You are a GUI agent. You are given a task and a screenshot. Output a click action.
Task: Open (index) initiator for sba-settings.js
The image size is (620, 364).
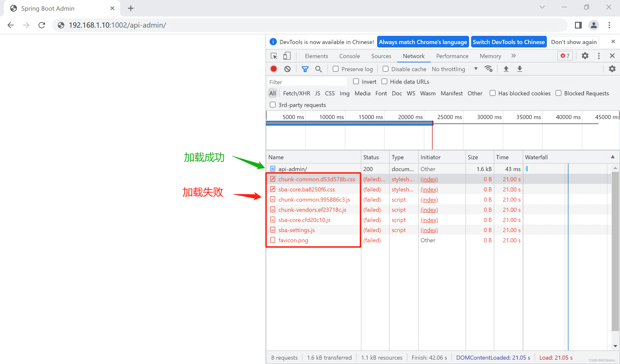(429, 230)
